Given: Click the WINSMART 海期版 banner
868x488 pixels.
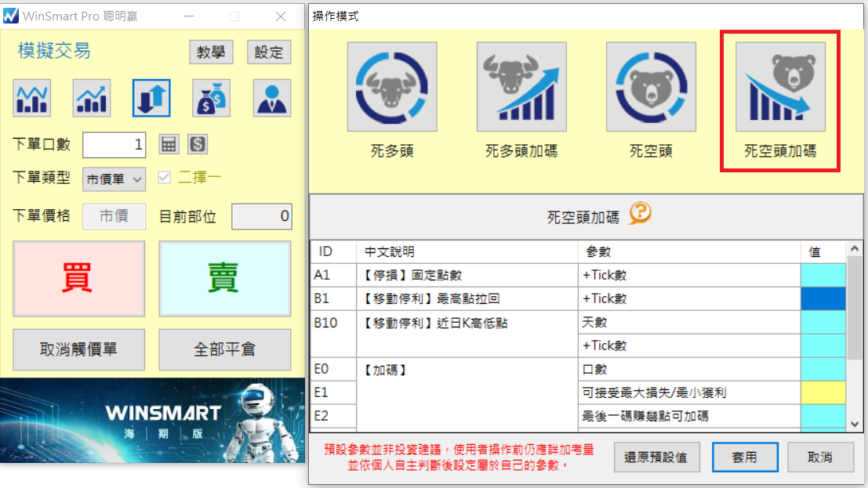Looking at the screenshot, I should (152, 421).
